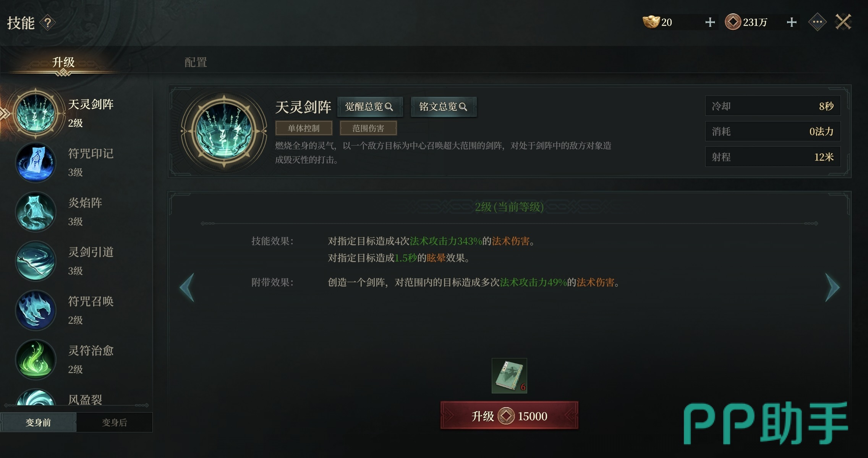Select the 炎焰阵 skill icon
The height and width of the screenshot is (458, 868).
tap(36, 212)
